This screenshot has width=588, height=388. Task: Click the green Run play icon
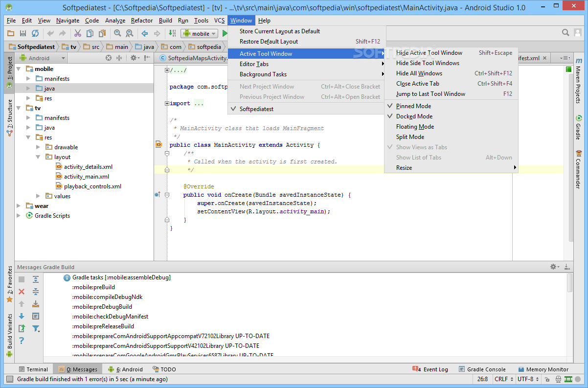coord(225,33)
